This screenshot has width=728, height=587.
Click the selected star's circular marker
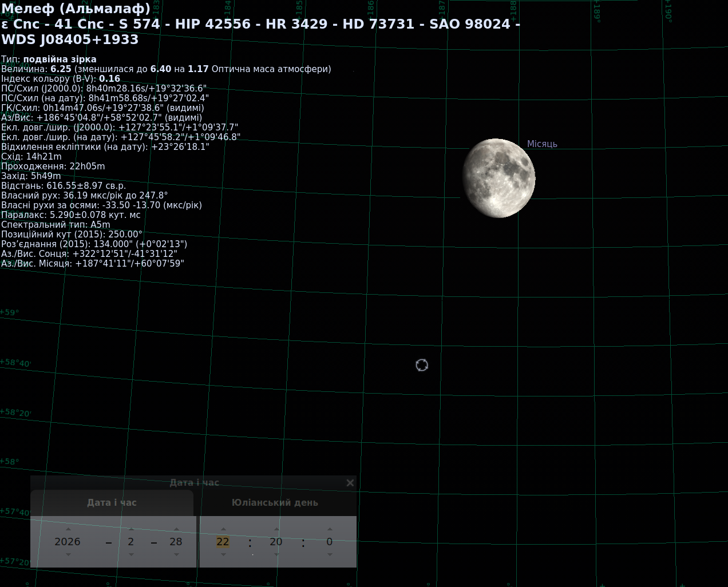[x=422, y=365]
